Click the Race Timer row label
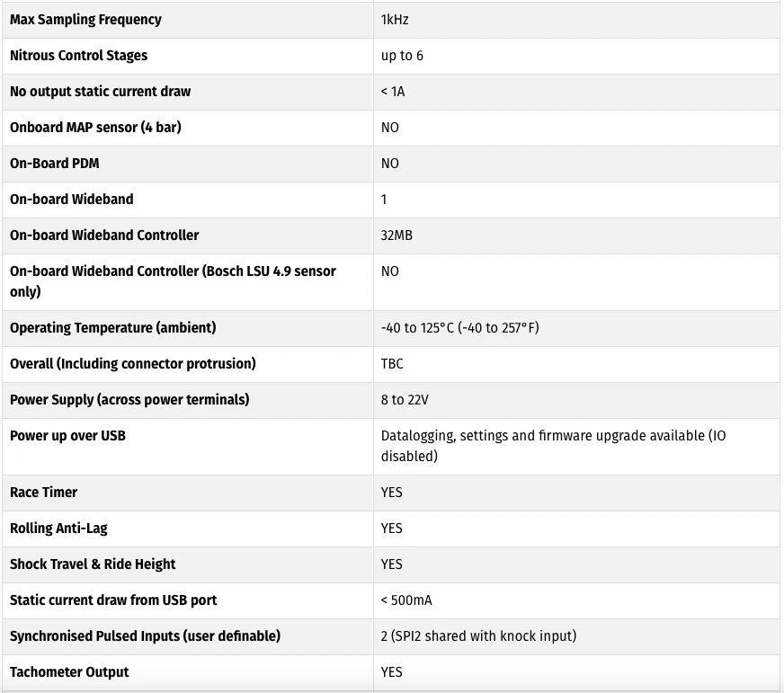Screen dimensions: 784x693 coord(43,493)
